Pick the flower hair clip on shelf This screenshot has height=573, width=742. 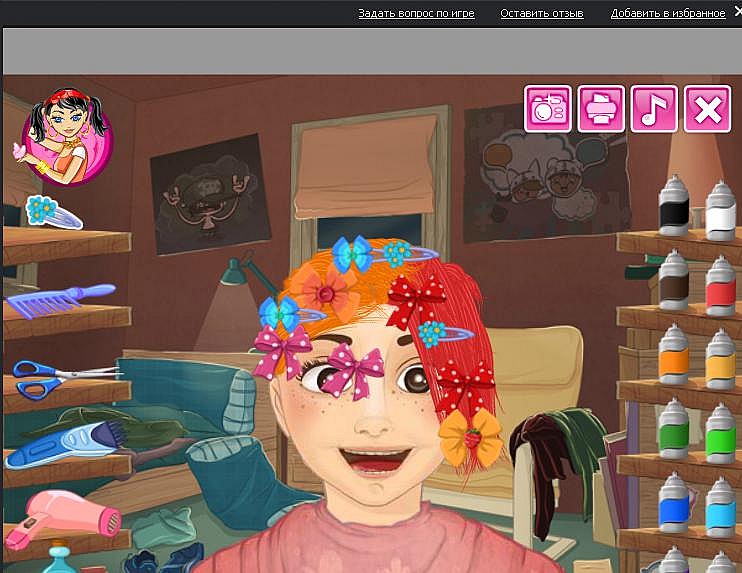pos(53,212)
